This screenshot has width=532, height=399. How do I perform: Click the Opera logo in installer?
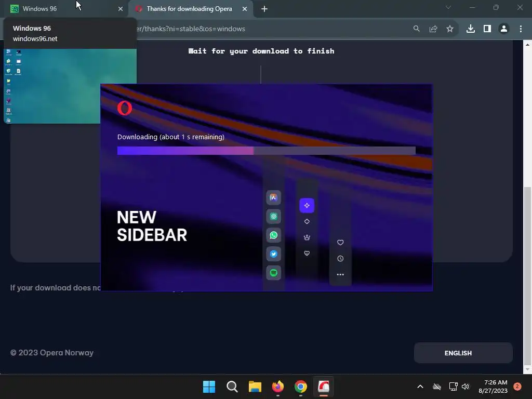[125, 108]
